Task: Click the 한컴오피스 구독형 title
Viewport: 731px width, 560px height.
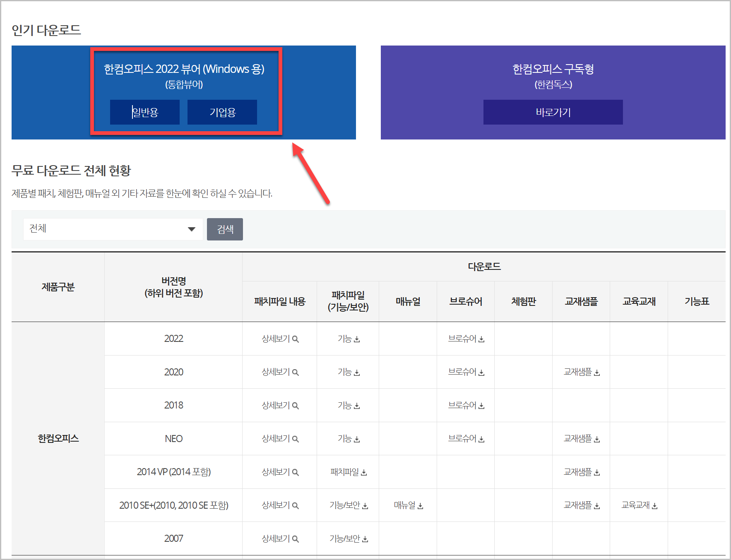Action: 553,69
